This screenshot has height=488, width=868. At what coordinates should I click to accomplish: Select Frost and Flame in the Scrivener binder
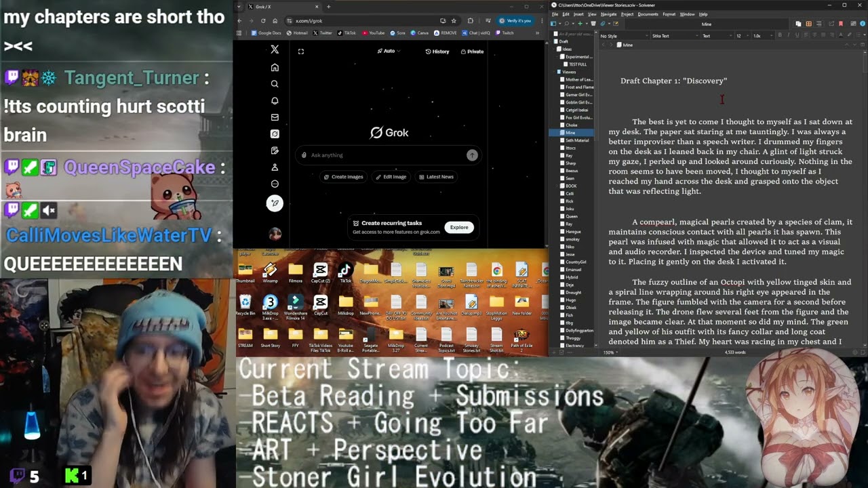pos(579,87)
